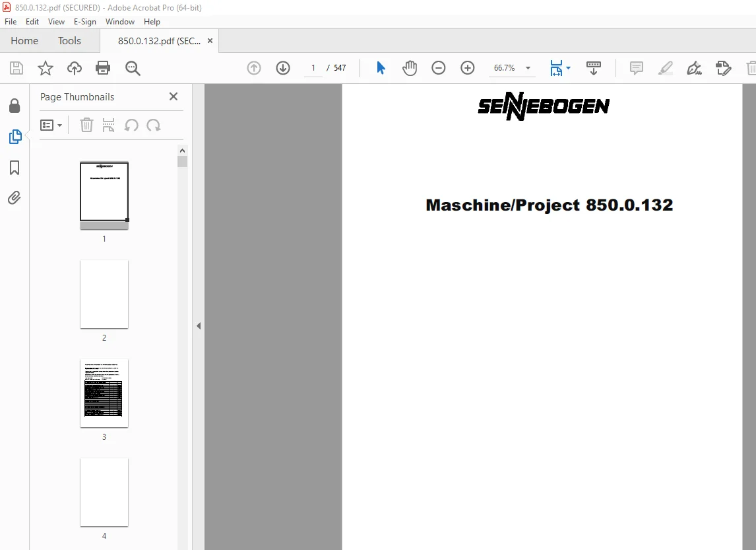Open the File menu

11,22
